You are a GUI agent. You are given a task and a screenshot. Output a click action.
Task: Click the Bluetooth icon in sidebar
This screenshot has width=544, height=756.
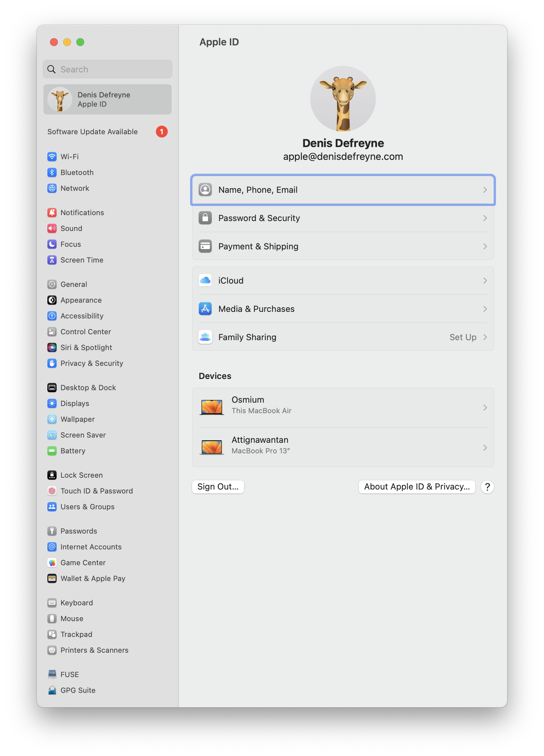[x=52, y=172]
